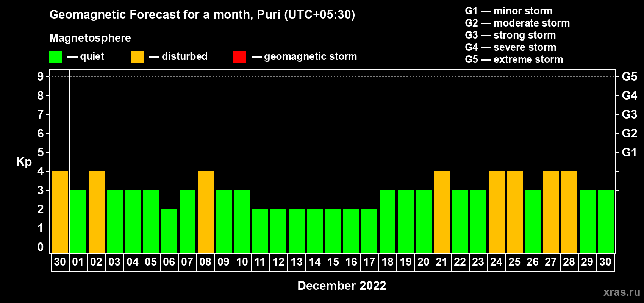Viewport: 644px width, 303px height.
Task: Click the green quiet legend swatch
Action: coord(56,57)
